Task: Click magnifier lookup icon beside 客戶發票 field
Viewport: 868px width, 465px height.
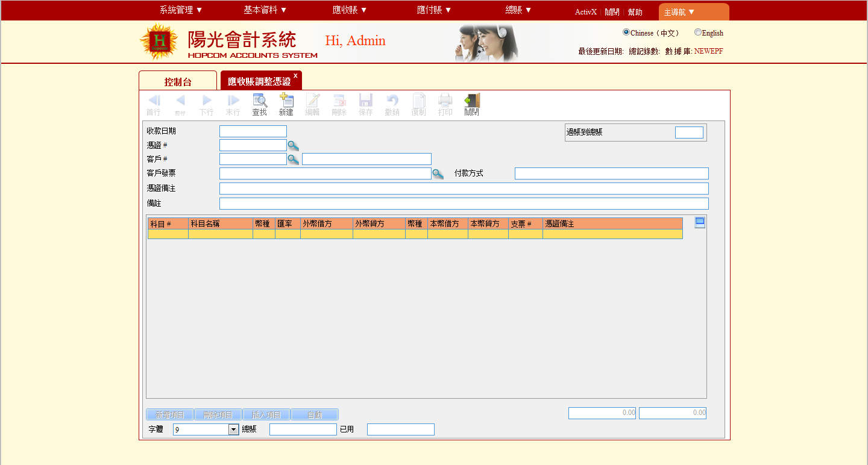Action: pos(438,174)
